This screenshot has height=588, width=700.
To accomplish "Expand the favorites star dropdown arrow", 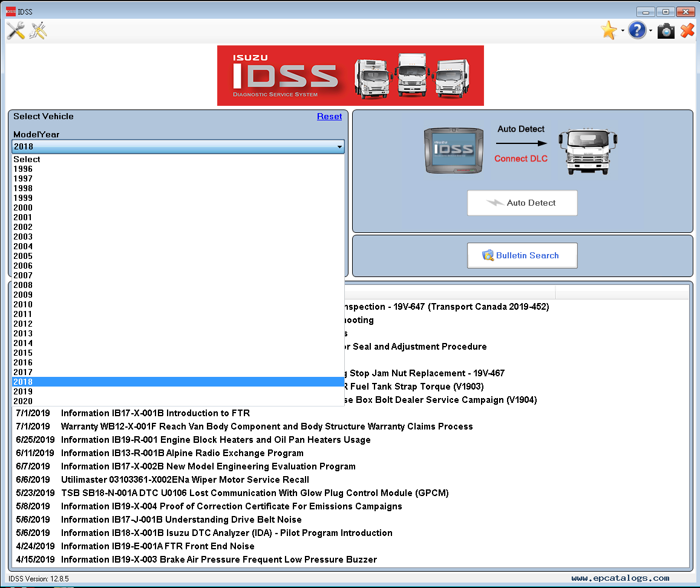I will (x=623, y=31).
